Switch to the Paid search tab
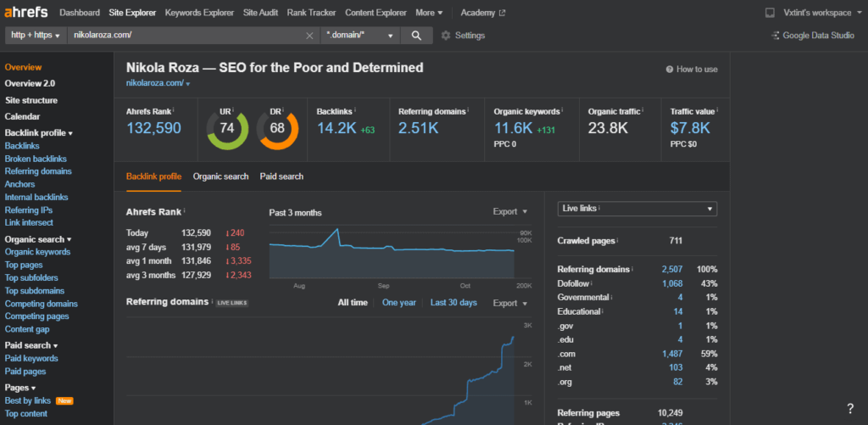The height and width of the screenshot is (425, 868). point(281,176)
